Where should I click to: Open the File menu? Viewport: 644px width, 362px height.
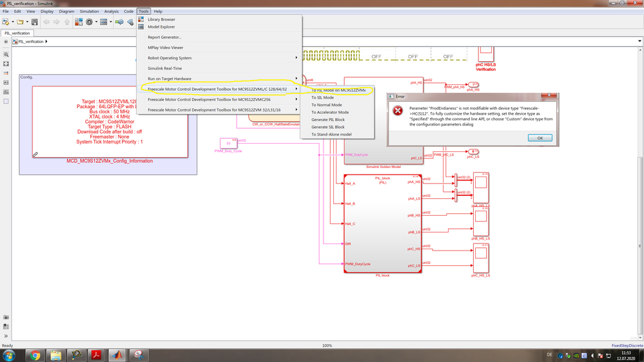pos(6,12)
